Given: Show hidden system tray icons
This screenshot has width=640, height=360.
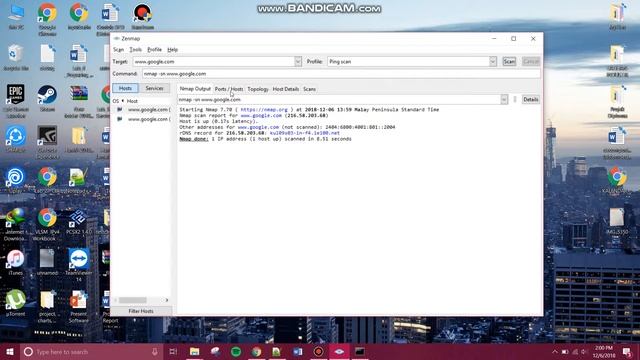Looking at the screenshot, I should [555, 351].
